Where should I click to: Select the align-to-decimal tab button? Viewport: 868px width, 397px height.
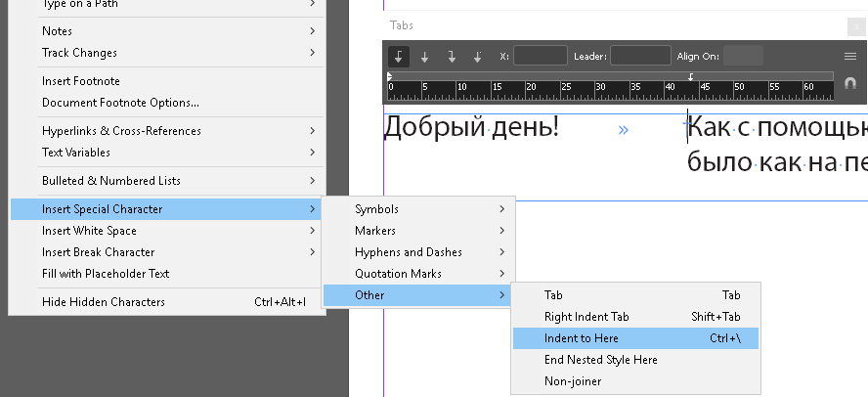pos(478,57)
